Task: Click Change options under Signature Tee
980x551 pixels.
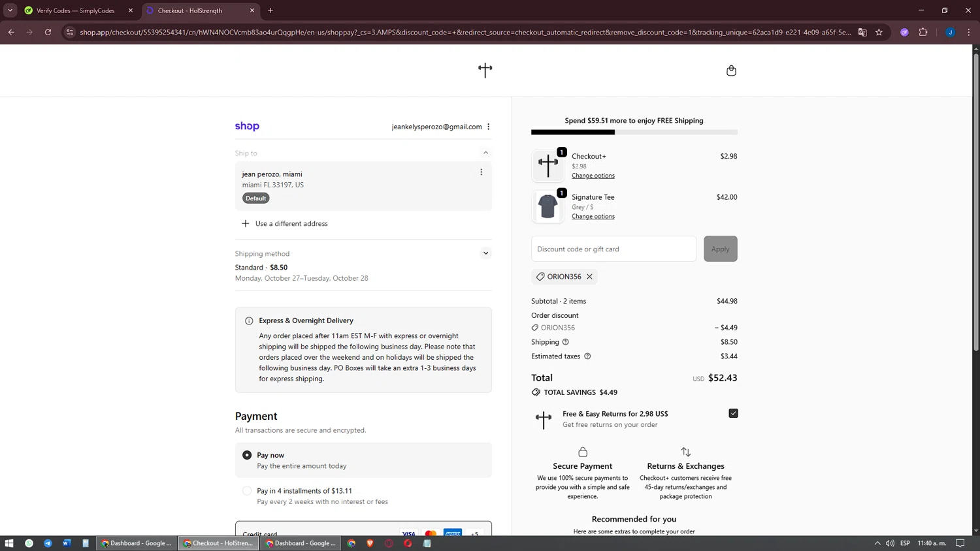Action: (593, 217)
